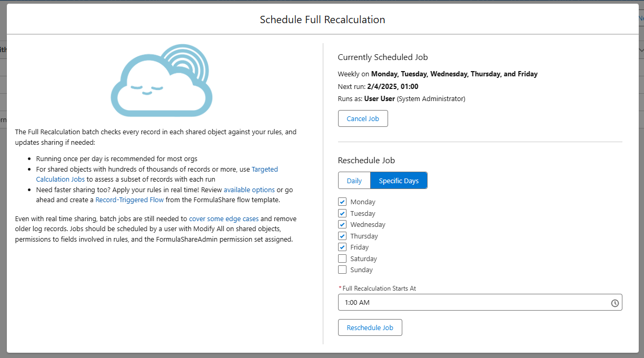Disable Tuesday in the day list
The width and height of the screenshot is (644, 358).
tap(342, 213)
